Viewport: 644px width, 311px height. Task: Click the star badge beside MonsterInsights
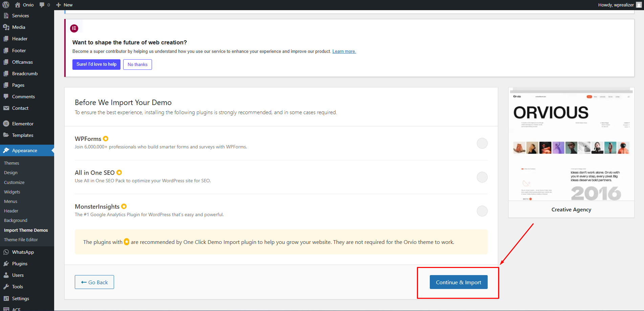tap(124, 206)
